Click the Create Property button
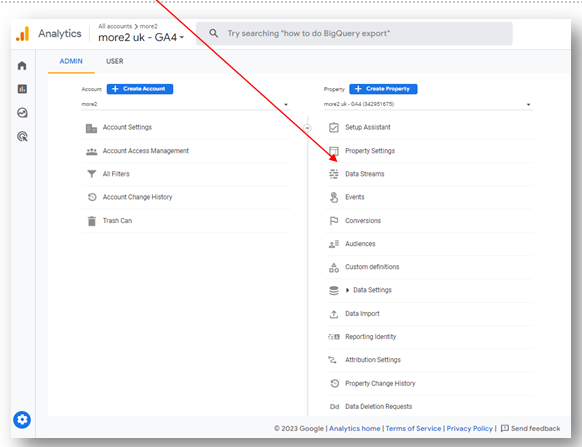The height and width of the screenshot is (447, 582). (x=383, y=89)
